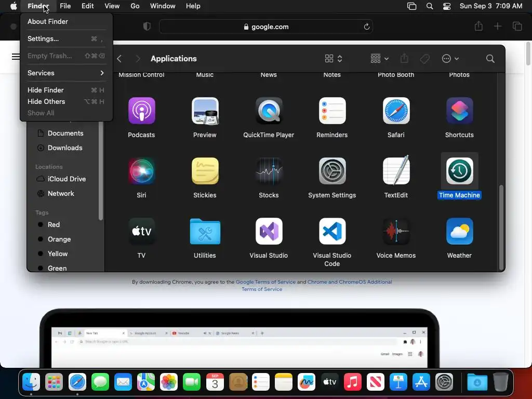Open the Utilities folder icon
Viewport: 532px width, 399px height.
pos(205,231)
